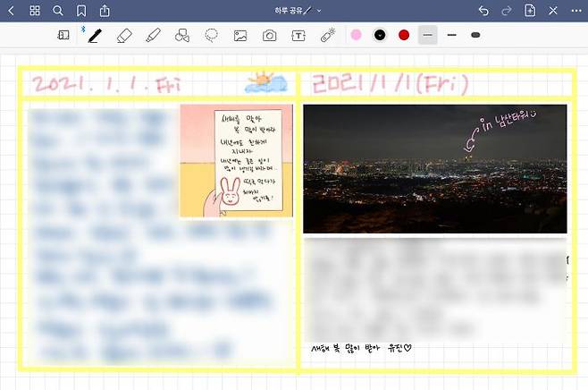588x390 pixels.
Task: Select the Camera tool
Action: click(x=269, y=36)
